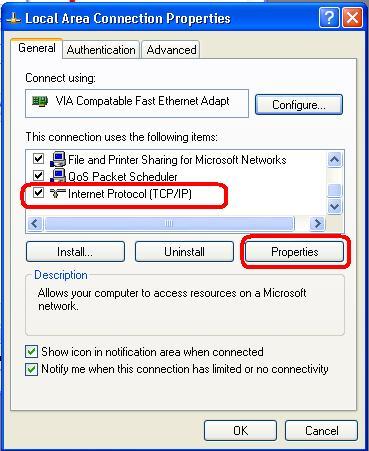Image resolution: width=369 pixels, height=451 pixels.
Task: Toggle the Internet Protocol (TCP/IP) checkbox
Action: pyautogui.click(x=39, y=192)
